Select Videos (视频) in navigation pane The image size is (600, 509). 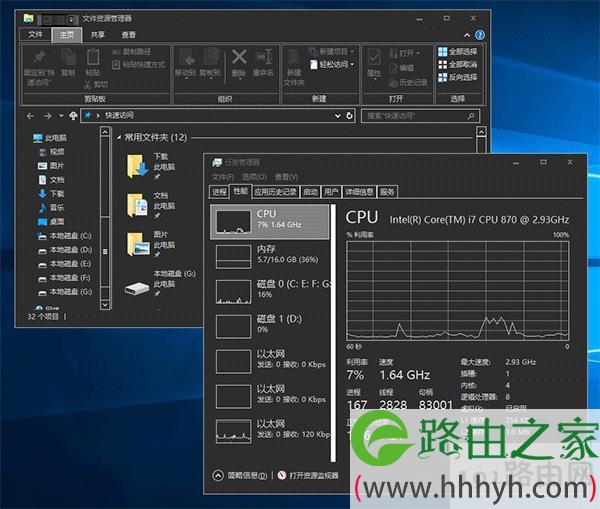click(52, 152)
